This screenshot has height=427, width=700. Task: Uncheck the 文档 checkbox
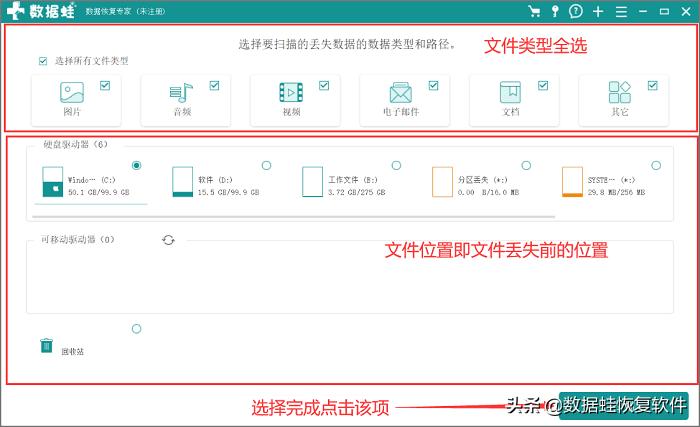(543, 85)
